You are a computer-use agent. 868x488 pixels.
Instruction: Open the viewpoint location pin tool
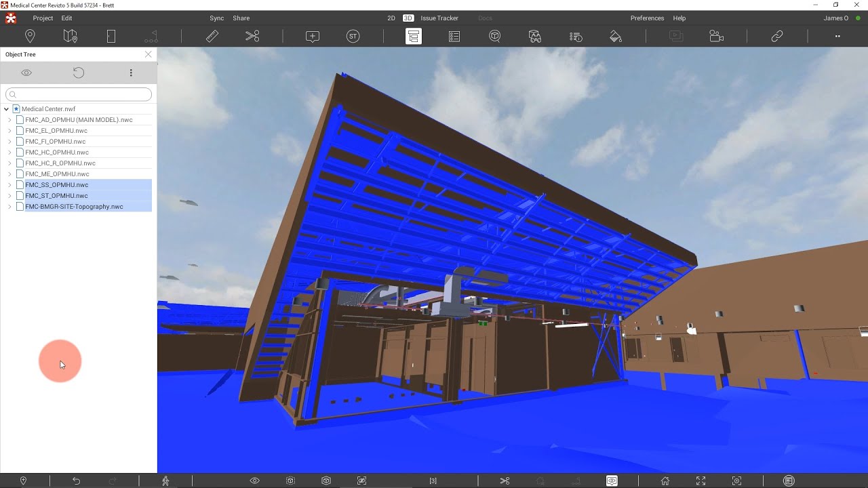[x=30, y=37]
